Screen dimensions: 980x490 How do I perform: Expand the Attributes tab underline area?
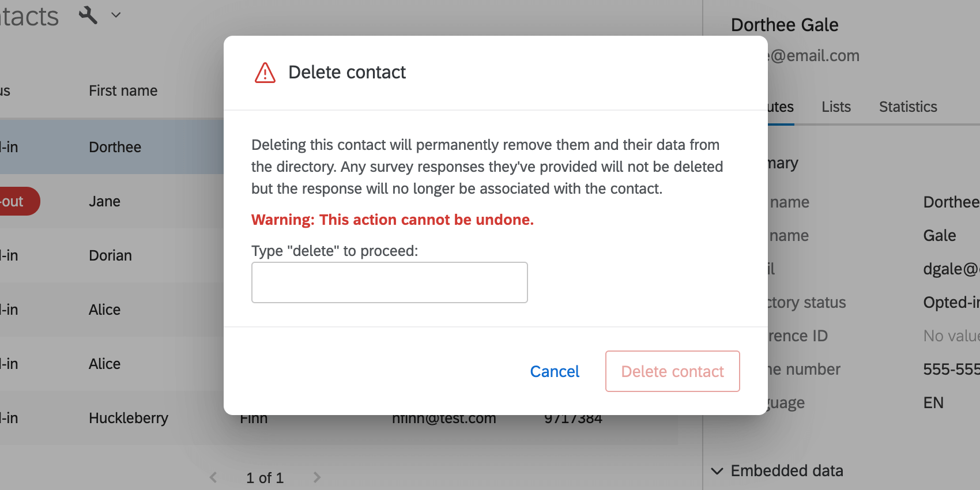click(775, 107)
